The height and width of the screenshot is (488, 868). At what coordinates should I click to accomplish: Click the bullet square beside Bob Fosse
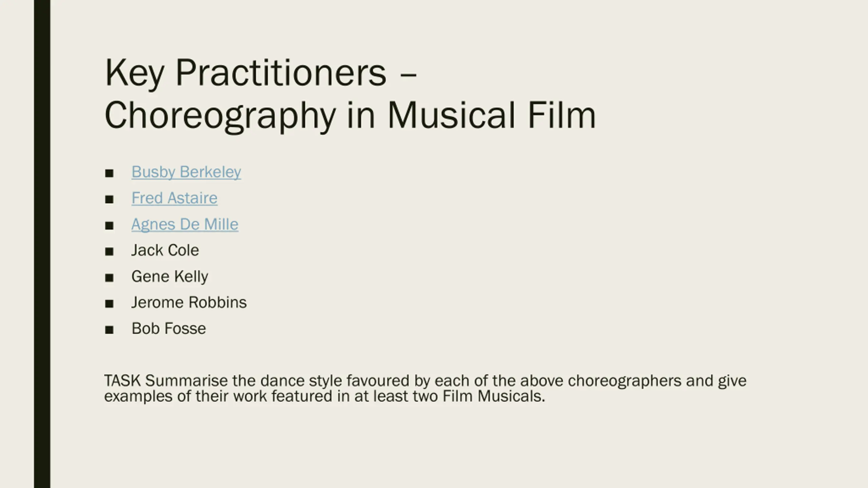109,330
